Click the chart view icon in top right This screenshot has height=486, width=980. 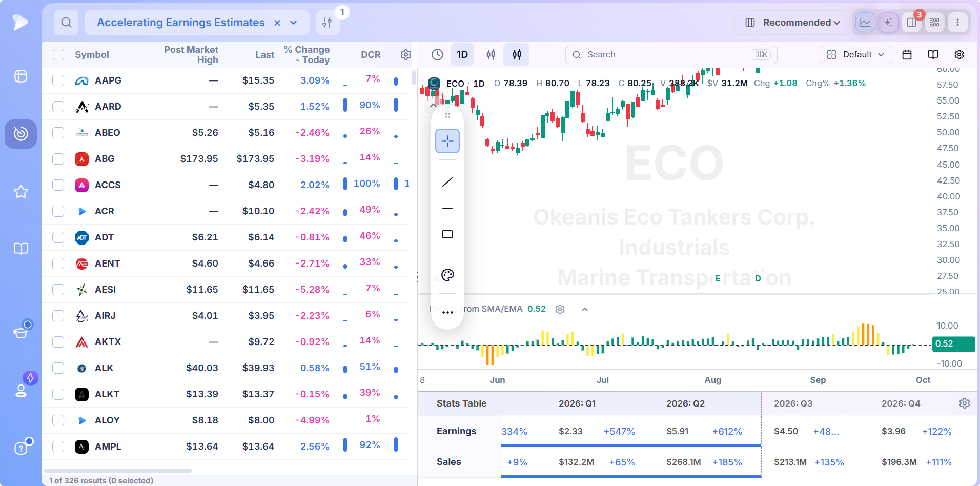click(x=865, y=23)
